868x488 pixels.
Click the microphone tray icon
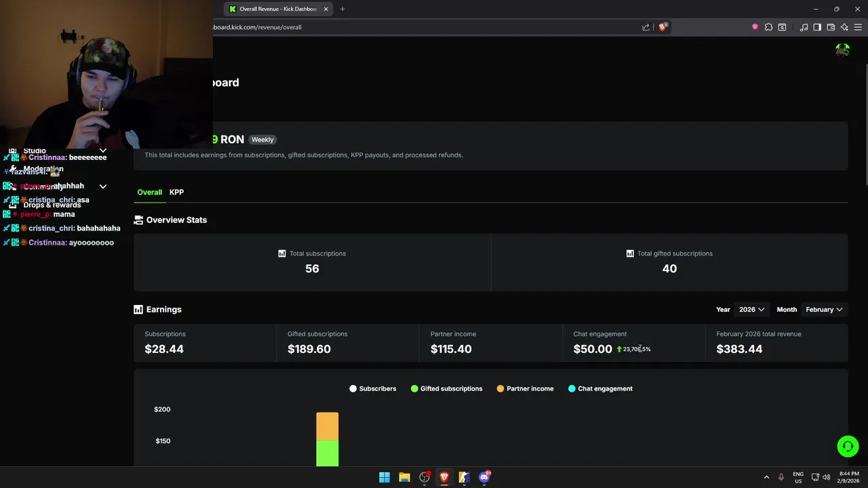(781, 477)
